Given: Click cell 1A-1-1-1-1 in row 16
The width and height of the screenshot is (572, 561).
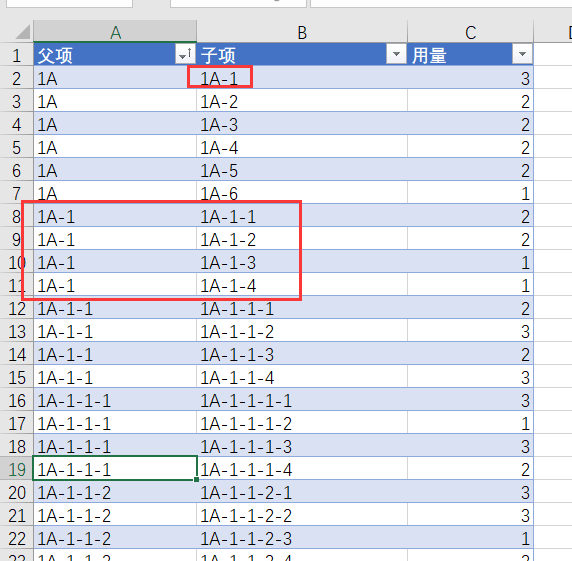Looking at the screenshot, I should [302, 400].
